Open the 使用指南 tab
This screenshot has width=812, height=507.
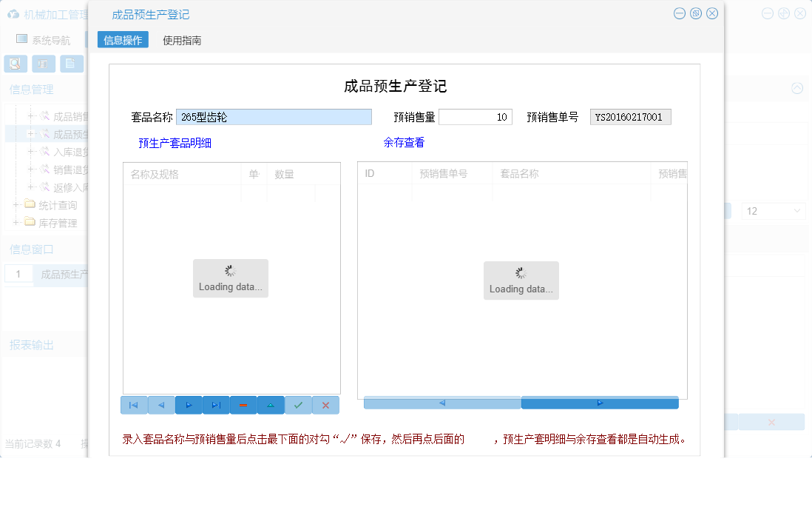182,39
